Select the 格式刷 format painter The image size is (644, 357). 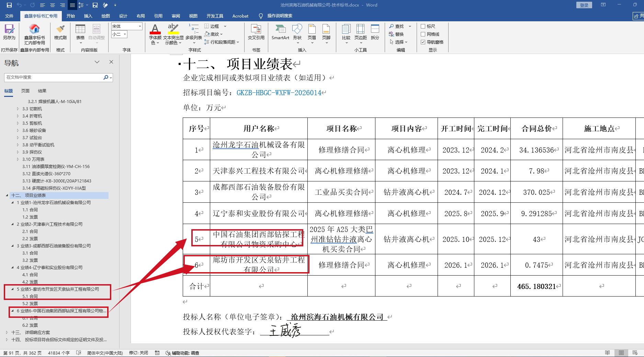tap(60, 32)
